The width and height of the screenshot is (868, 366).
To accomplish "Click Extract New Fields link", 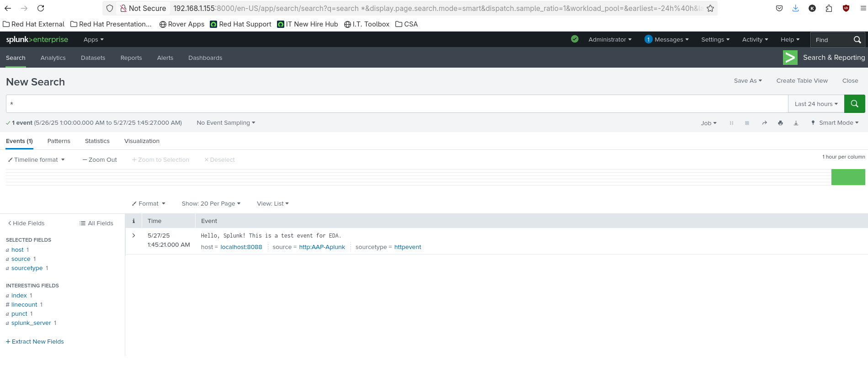I will [35, 342].
